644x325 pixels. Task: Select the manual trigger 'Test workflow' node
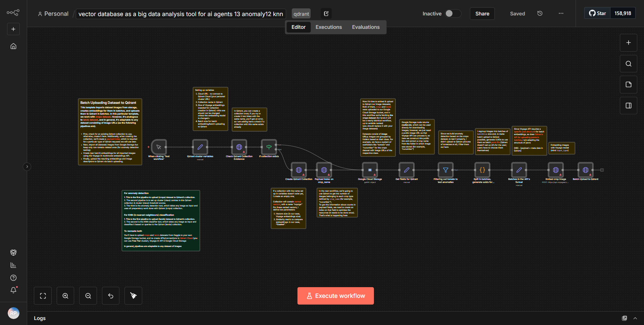pyautogui.click(x=159, y=147)
